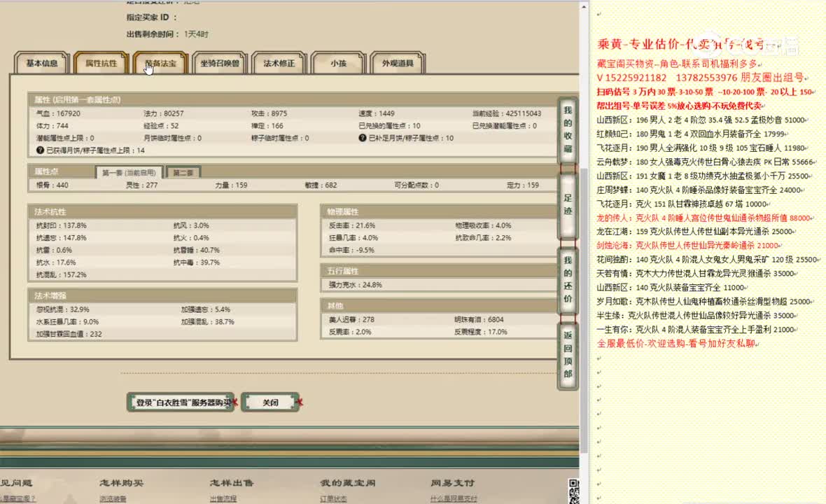The width and height of the screenshot is (826, 504).
Task: Click document line 云舟载梦：180女人
Action: point(706,162)
